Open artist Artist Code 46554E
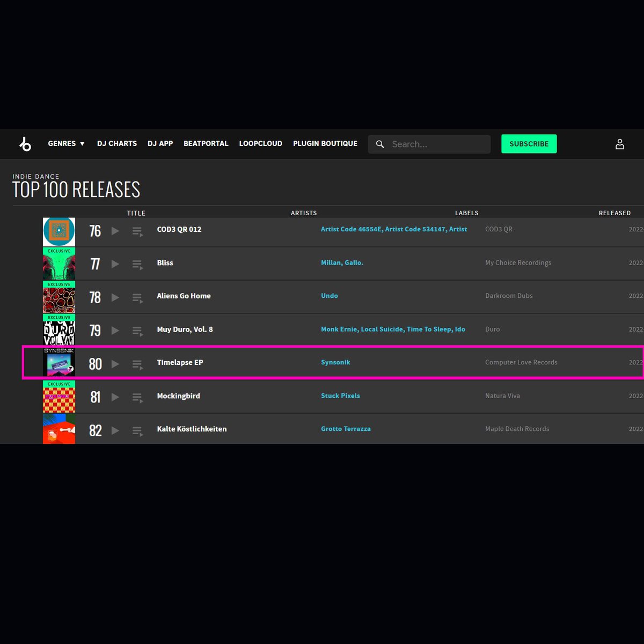The image size is (644, 644). point(352,229)
